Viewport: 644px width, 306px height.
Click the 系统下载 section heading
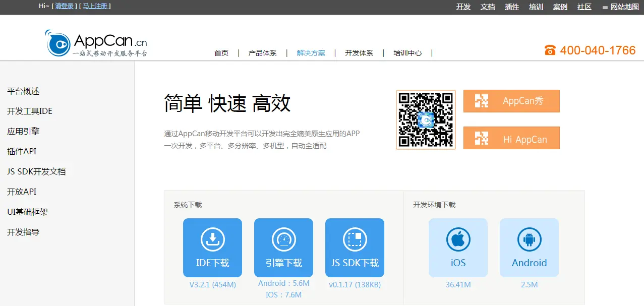pyautogui.click(x=188, y=205)
